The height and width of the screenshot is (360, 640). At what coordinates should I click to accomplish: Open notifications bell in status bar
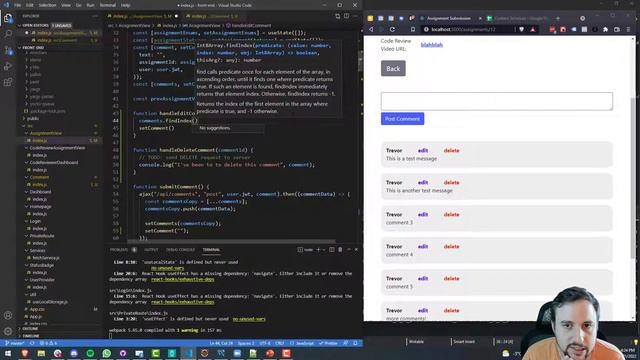pyautogui.click(x=356, y=343)
